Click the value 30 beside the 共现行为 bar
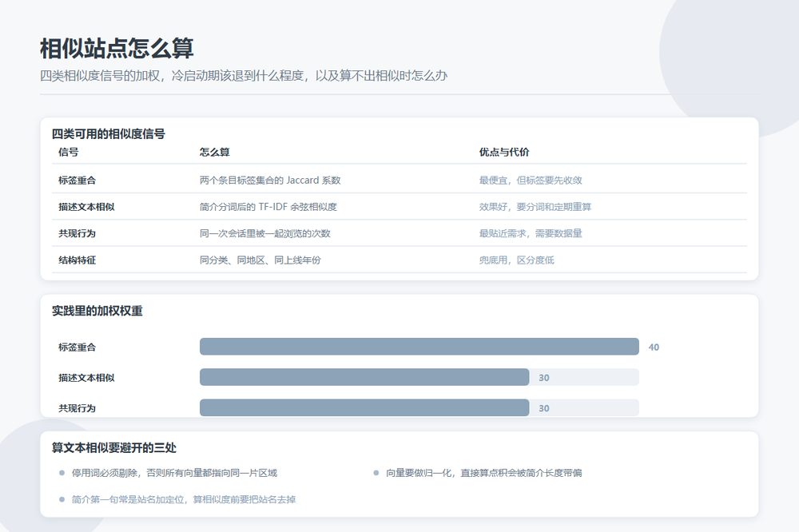The height and width of the screenshot is (532, 799). coord(544,408)
